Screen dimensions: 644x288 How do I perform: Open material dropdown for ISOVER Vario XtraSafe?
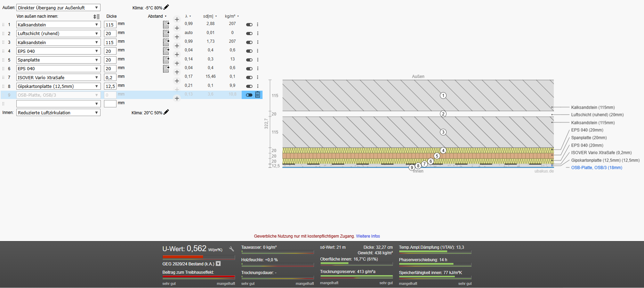click(58, 77)
